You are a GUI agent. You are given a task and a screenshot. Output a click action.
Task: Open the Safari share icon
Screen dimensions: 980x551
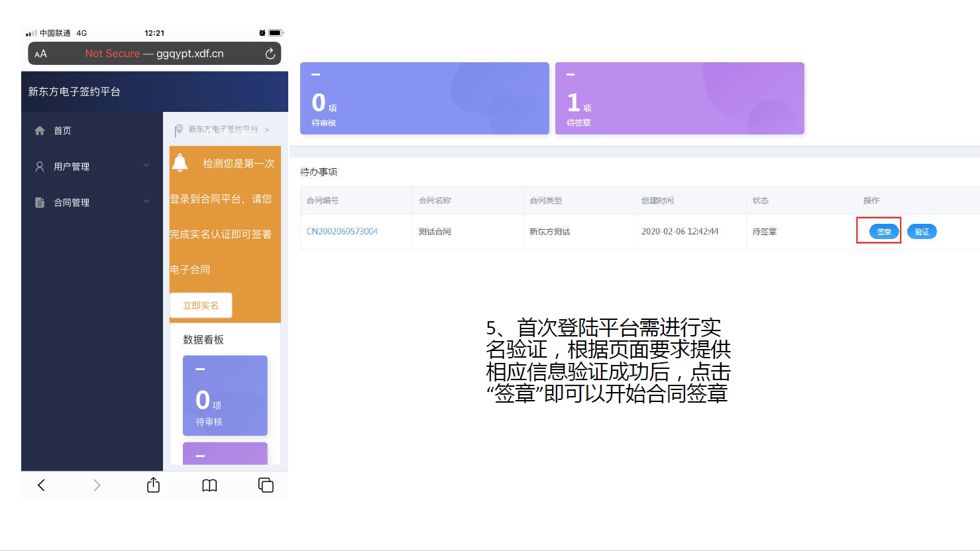[x=153, y=485]
